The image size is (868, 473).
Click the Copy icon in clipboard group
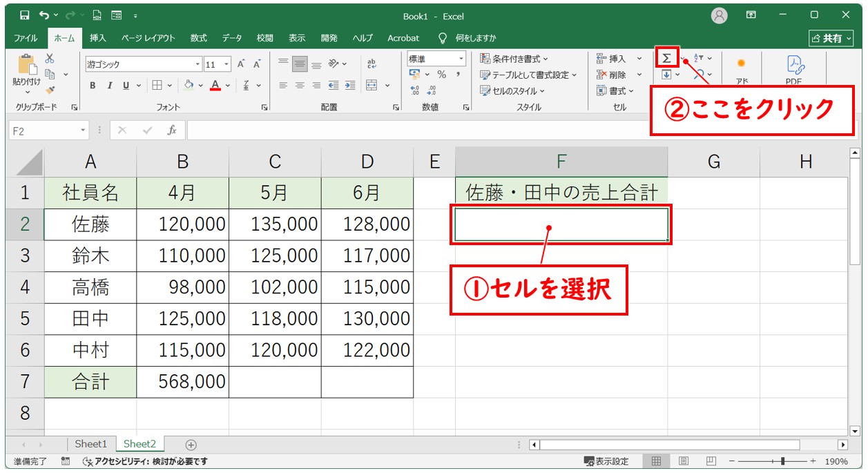pos(50,74)
